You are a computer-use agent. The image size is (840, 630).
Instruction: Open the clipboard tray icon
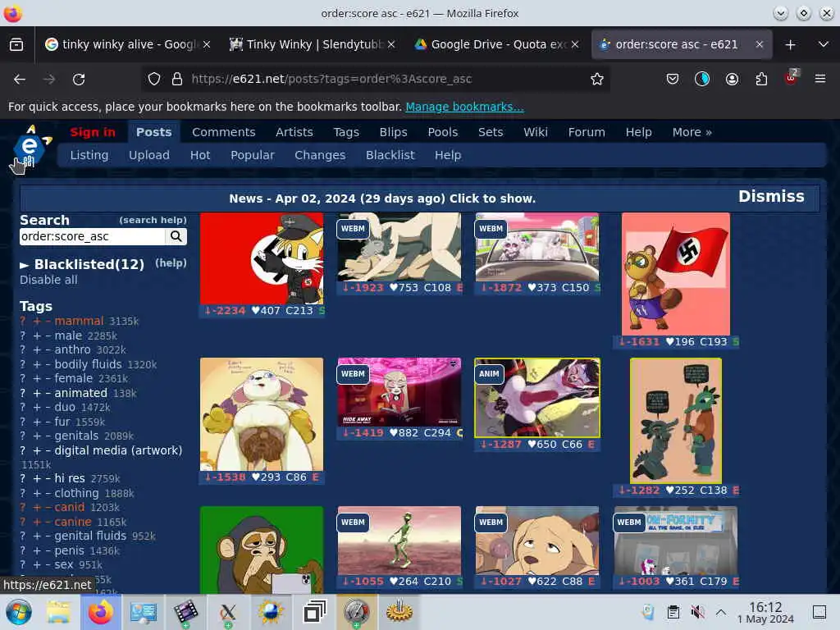click(673, 612)
